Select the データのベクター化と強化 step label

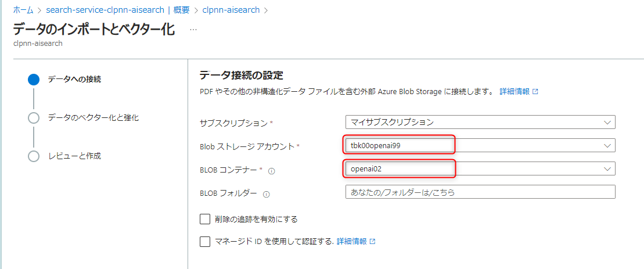point(93,118)
